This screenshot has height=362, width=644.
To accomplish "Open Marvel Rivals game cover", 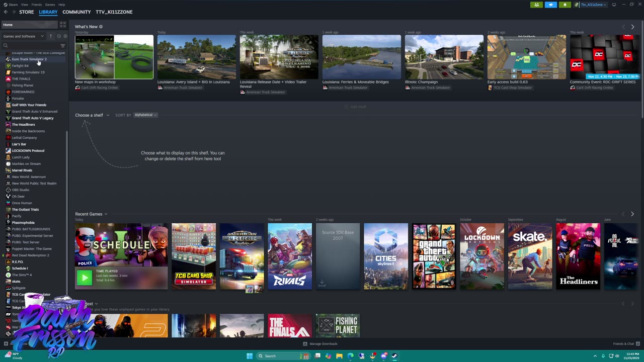I will pyautogui.click(x=290, y=256).
